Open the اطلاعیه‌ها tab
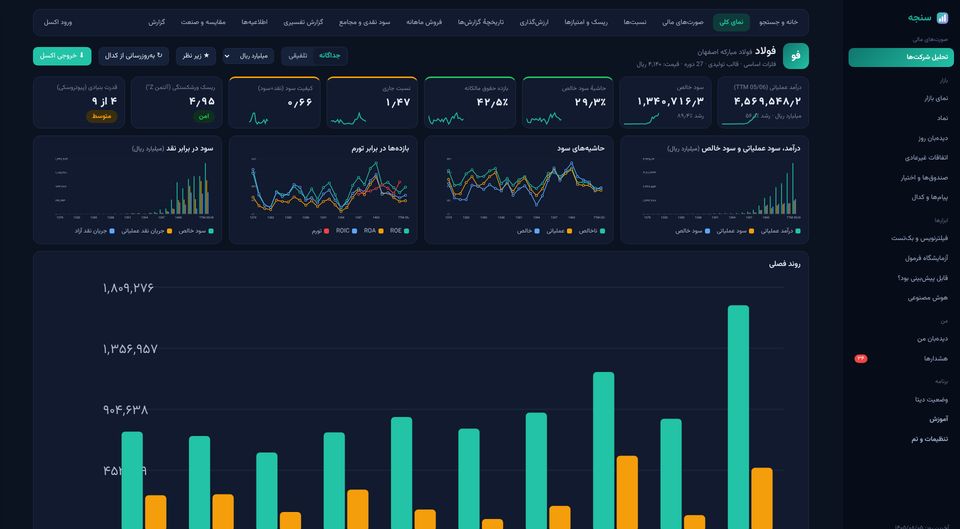Viewport: 960px width, 529px height. [x=255, y=22]
